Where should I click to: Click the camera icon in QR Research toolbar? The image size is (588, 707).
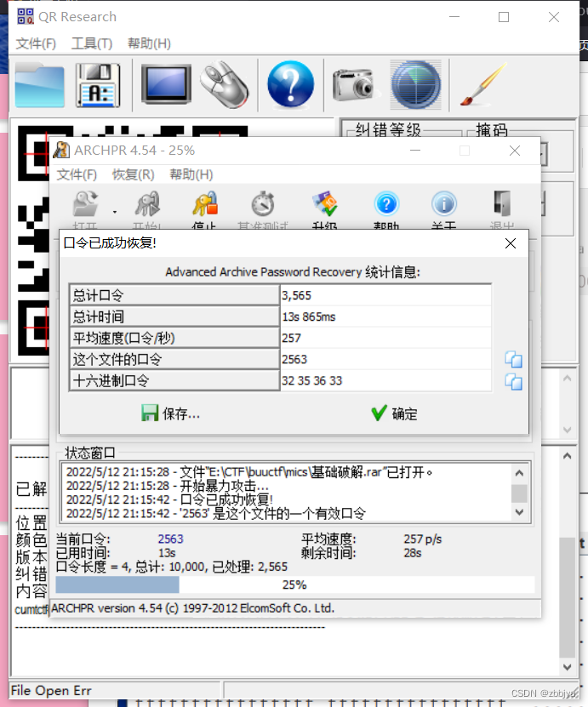354,85
